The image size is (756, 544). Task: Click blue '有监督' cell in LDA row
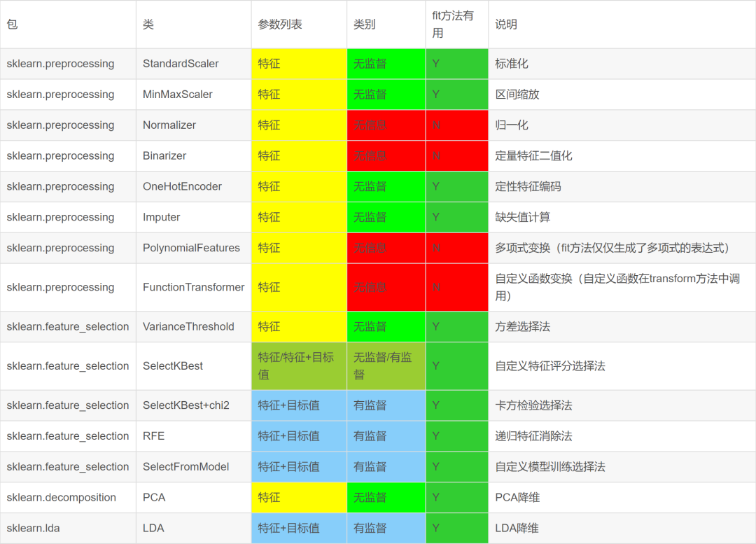(386, 528)
